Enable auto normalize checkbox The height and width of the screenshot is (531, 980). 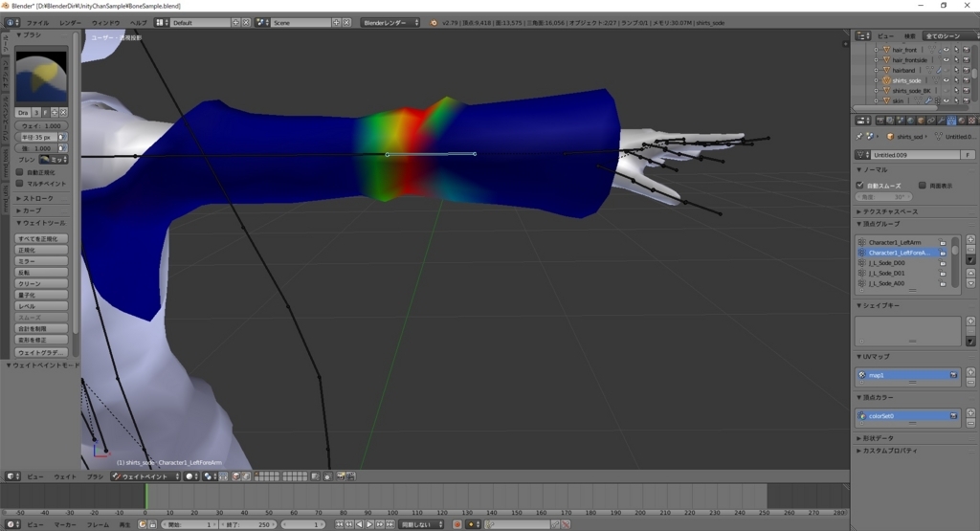tap(19, 172)
